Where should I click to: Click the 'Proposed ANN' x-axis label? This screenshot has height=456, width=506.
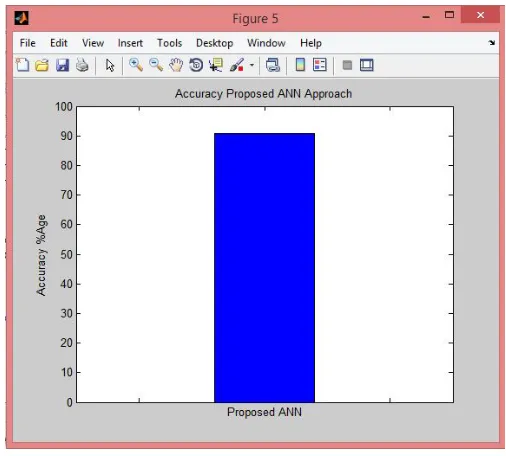264,412
